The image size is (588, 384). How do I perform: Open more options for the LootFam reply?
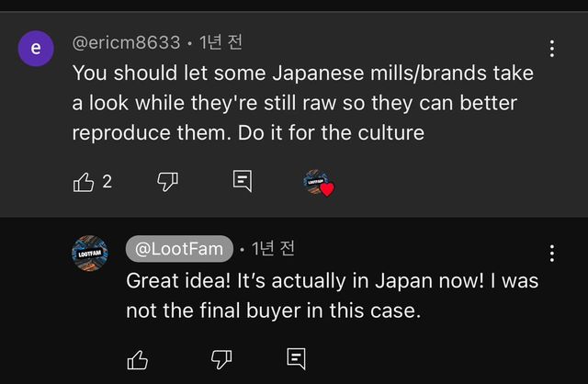[551, 254]
